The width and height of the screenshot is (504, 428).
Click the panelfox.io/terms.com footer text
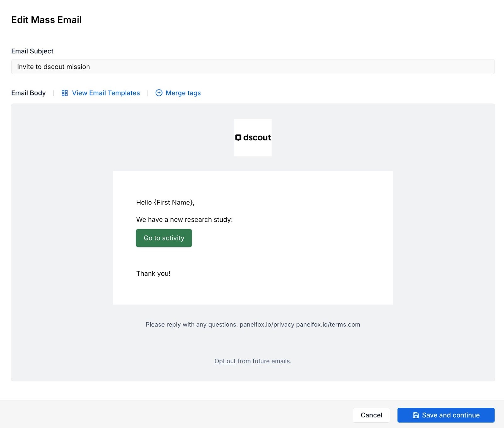click(328, 325)
